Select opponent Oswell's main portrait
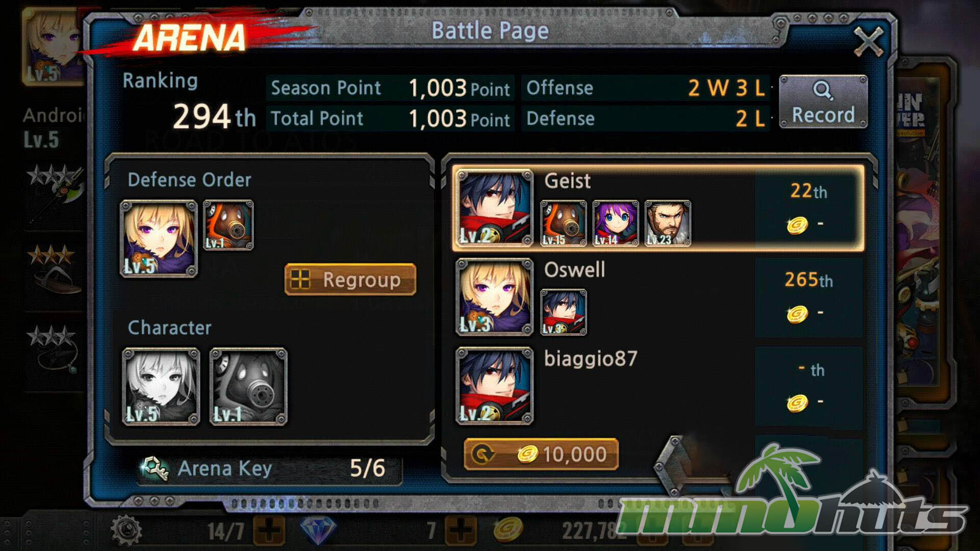This screenshot has height=551, width=980. point(494,297)
